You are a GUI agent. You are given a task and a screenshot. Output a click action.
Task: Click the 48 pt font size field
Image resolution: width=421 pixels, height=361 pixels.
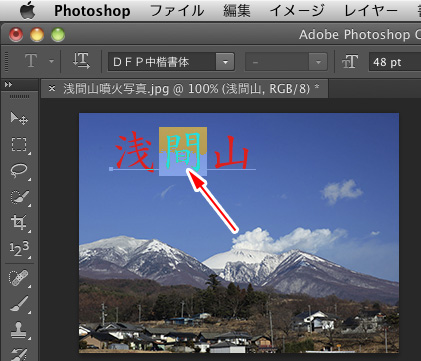tap(395, 62)
